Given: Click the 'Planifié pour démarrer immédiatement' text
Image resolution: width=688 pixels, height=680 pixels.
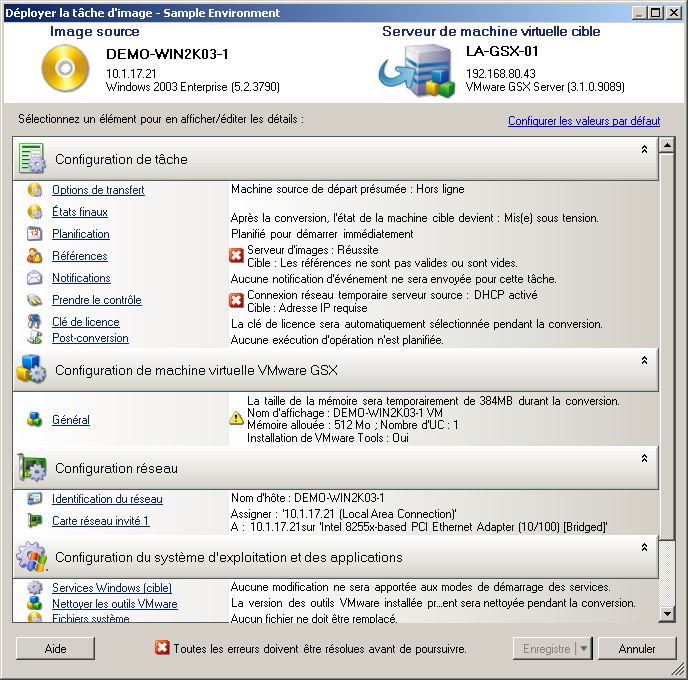Looking at the screenshot, I should [322, 234].
